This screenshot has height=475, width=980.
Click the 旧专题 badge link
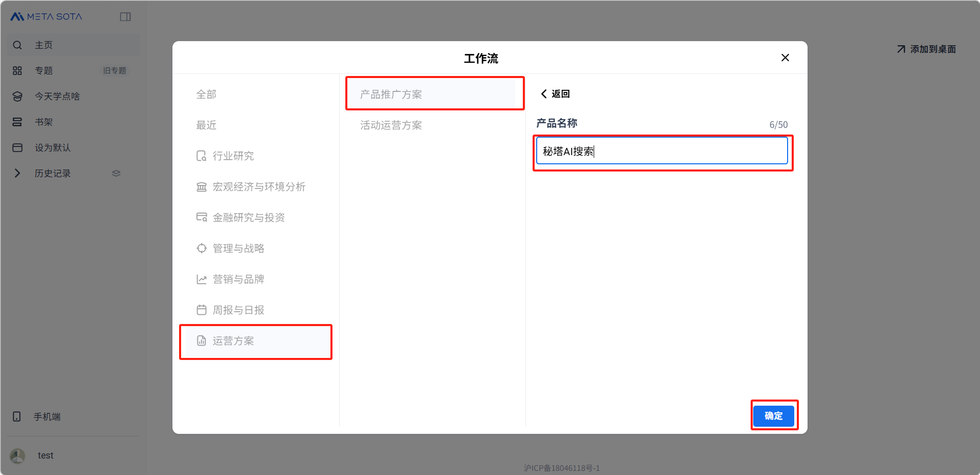point(114,71)
